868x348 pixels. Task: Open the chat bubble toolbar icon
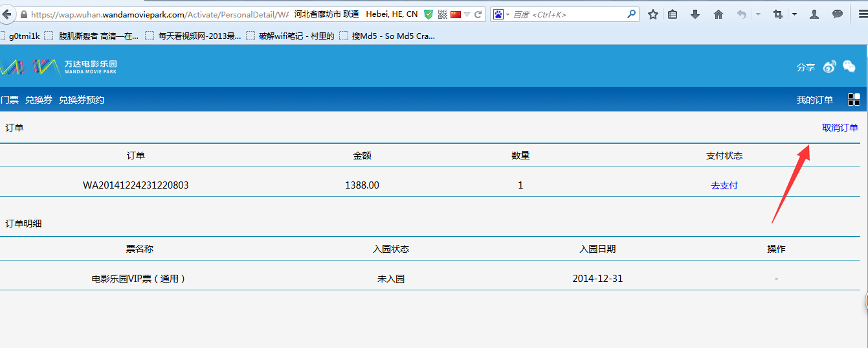click(838, 14)
